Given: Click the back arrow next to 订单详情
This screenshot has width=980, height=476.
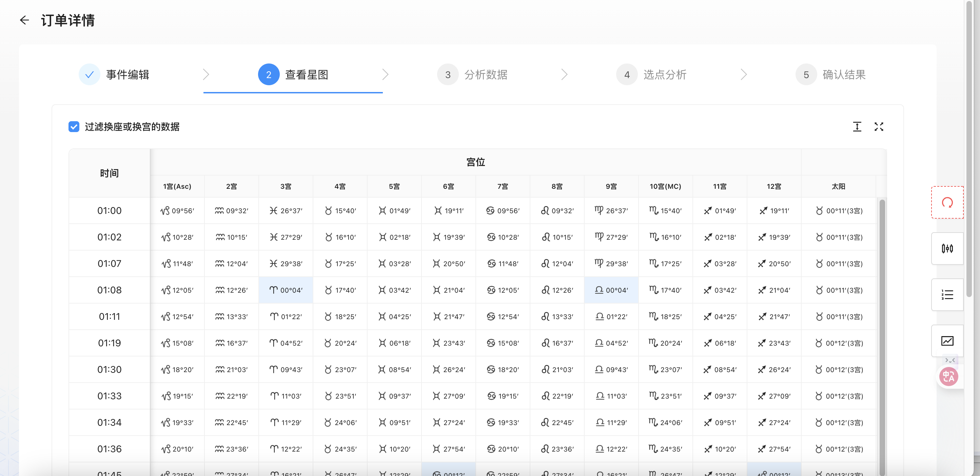Looking at the screenshot, I should [x=24, y=20].
